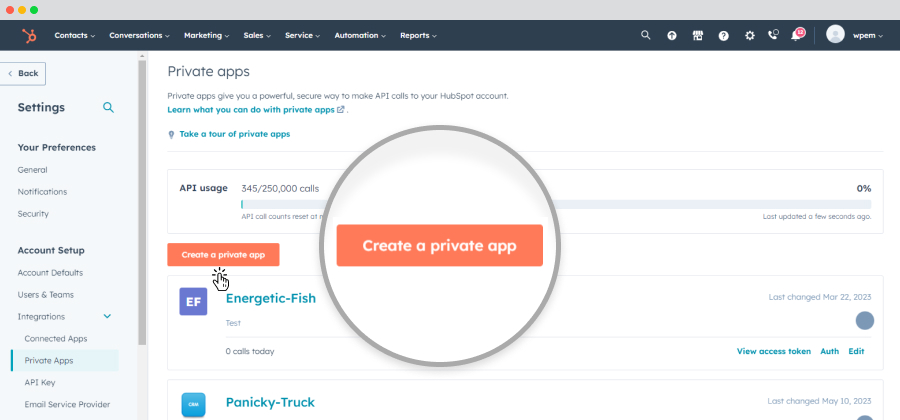Open the Reports menu
The width and height of the screenshot is (900, 420).
418,36
